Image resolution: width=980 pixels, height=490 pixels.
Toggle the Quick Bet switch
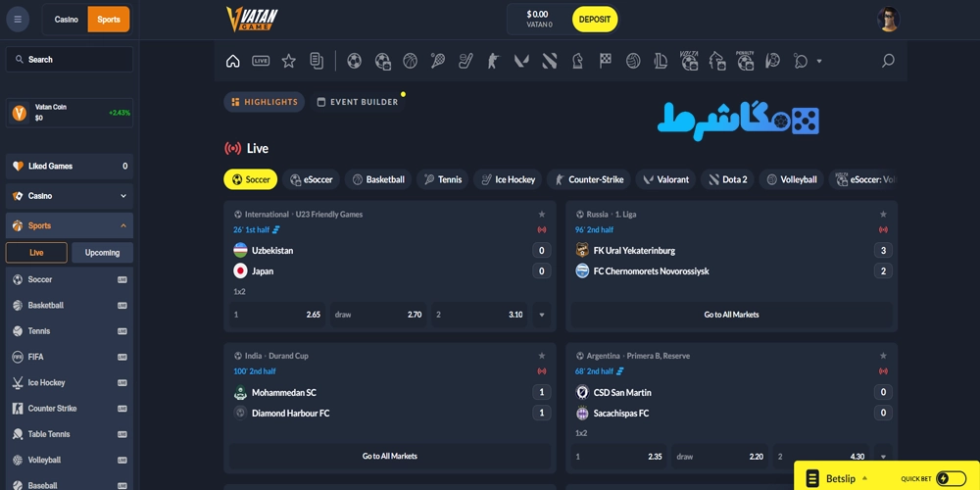pyautogui.click(x=952, y=479)
